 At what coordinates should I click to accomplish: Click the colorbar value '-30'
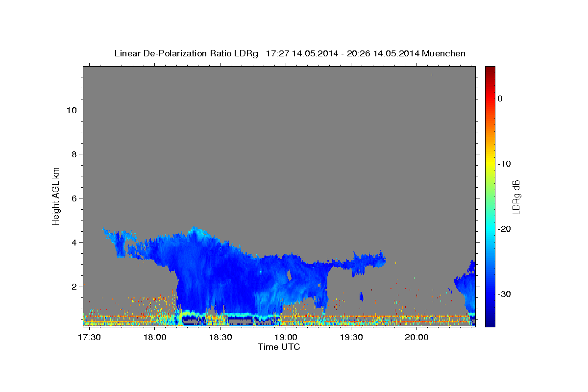coord(505,294)
